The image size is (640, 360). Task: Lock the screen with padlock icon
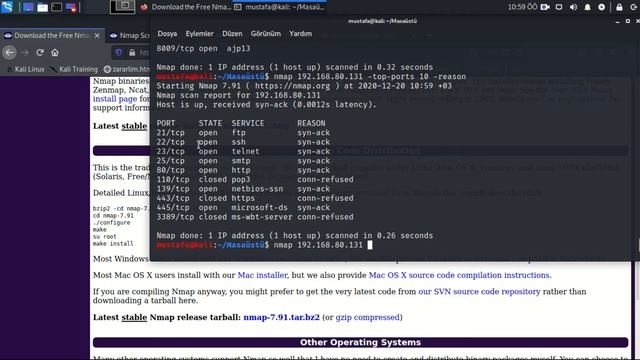tap(619, 7)
